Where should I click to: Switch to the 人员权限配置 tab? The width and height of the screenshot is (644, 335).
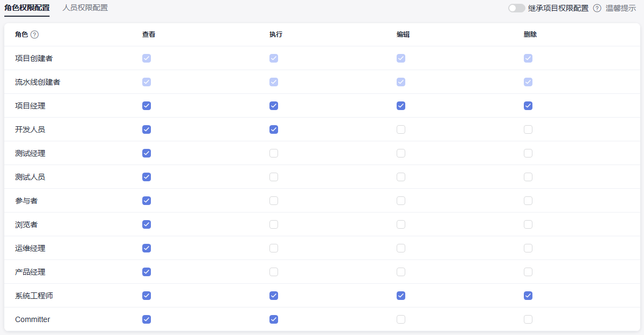tap(85, 8)
